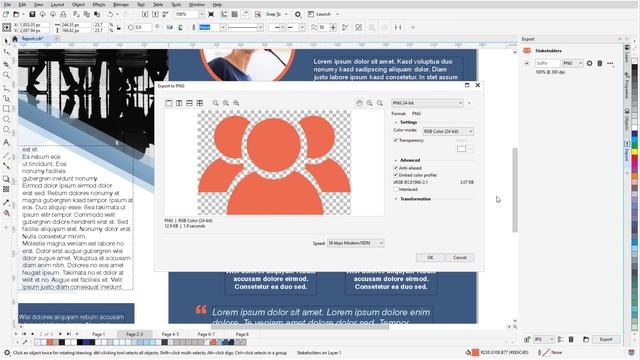
Task: Select the Text tool in toolbox
Action: click(x=6, y=142)
